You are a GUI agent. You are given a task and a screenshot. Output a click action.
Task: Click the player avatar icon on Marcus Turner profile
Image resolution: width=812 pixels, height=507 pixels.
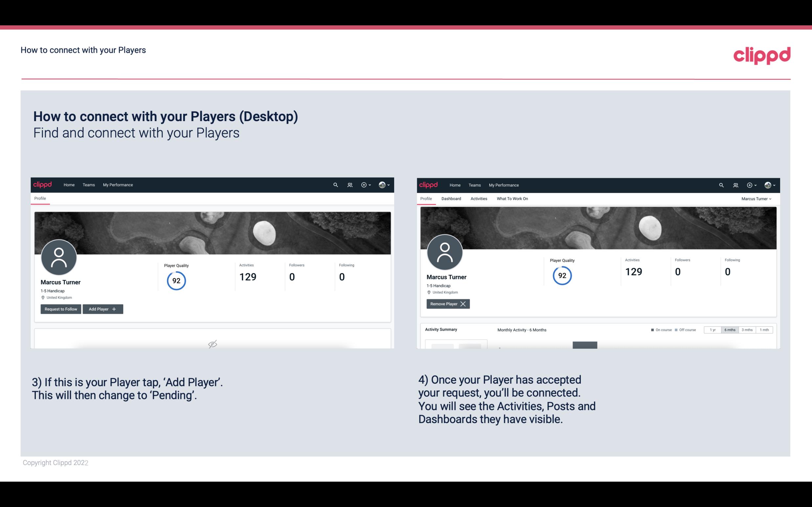coord(58,256)
